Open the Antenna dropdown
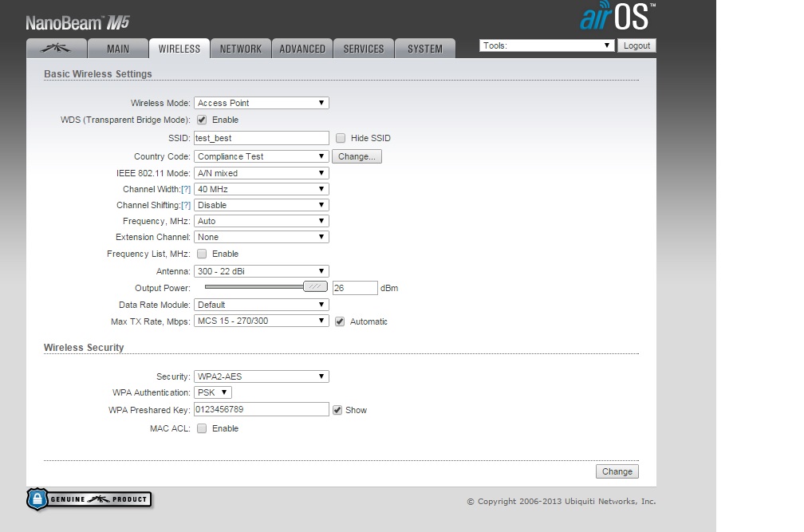The image size is (804, 532). click(x=262, y=271)
